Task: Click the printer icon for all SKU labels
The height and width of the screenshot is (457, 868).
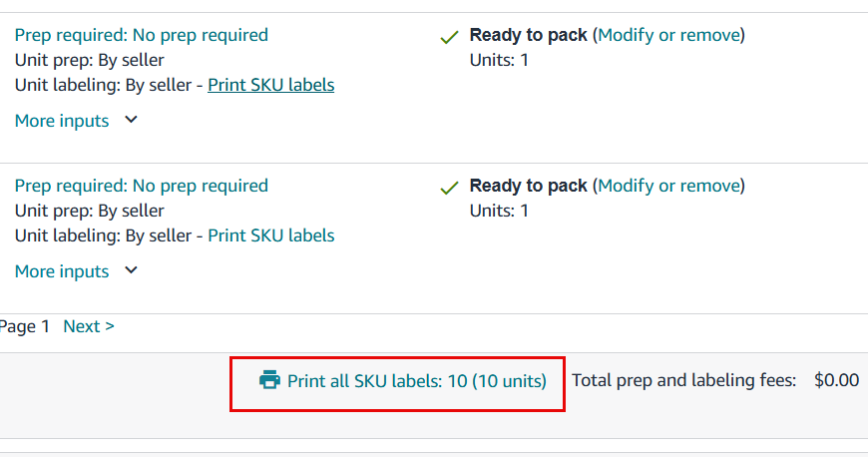Action: coord(269,380)
